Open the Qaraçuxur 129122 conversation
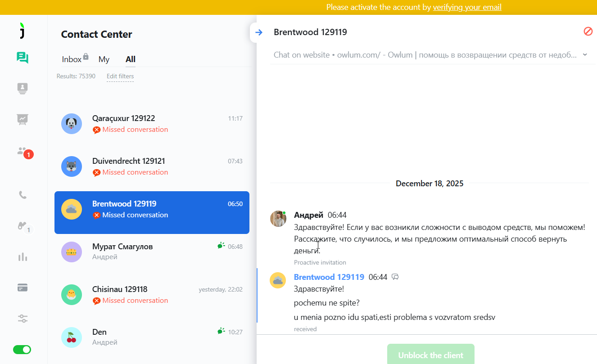This screenshot has height=364, width=597. pyautogui.click(x=152, y=124)
